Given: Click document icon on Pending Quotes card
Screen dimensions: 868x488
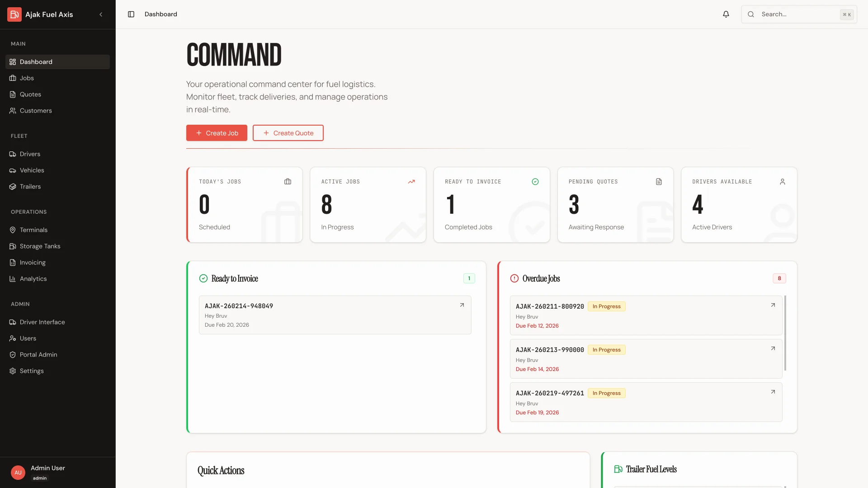Looking at the screenshot, I should [x=659, y=182].
